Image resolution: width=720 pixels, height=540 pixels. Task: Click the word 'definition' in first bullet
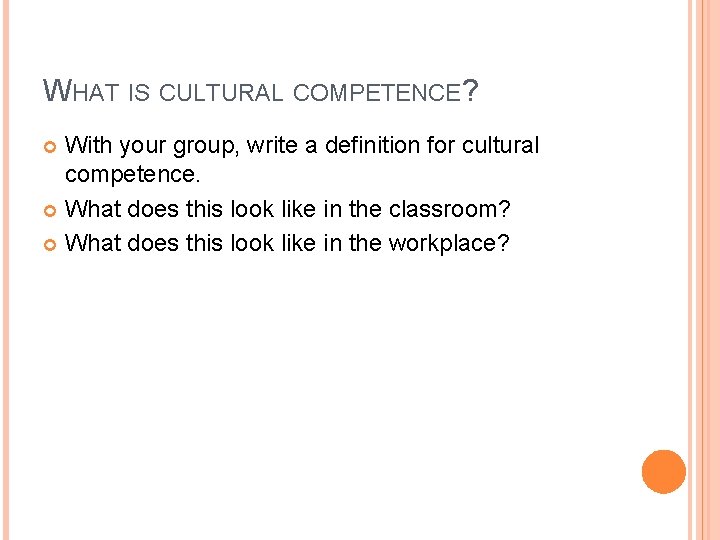(372, 145)
